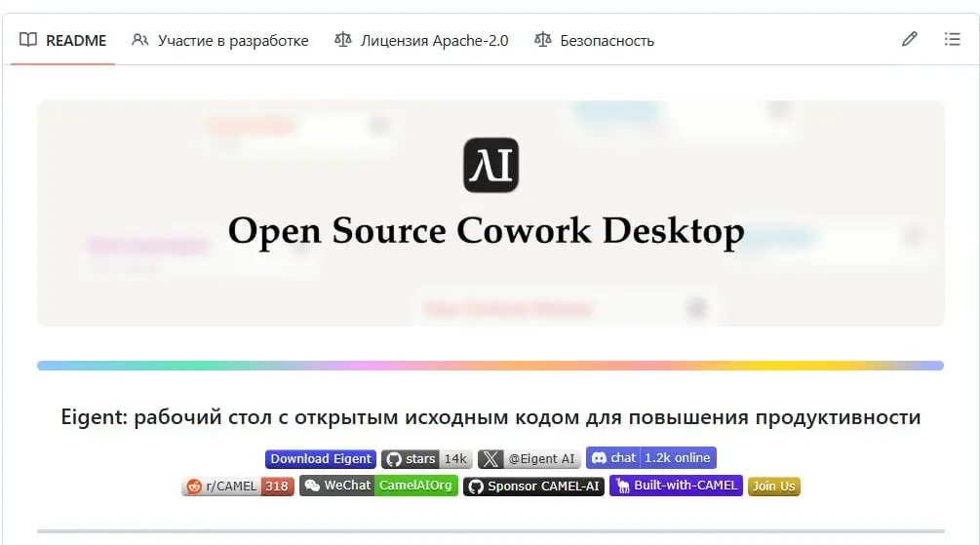Click the Sponsor CAMEL-AI badge
The height and width of the screenshot is (545, 980).
pos(533,487)
